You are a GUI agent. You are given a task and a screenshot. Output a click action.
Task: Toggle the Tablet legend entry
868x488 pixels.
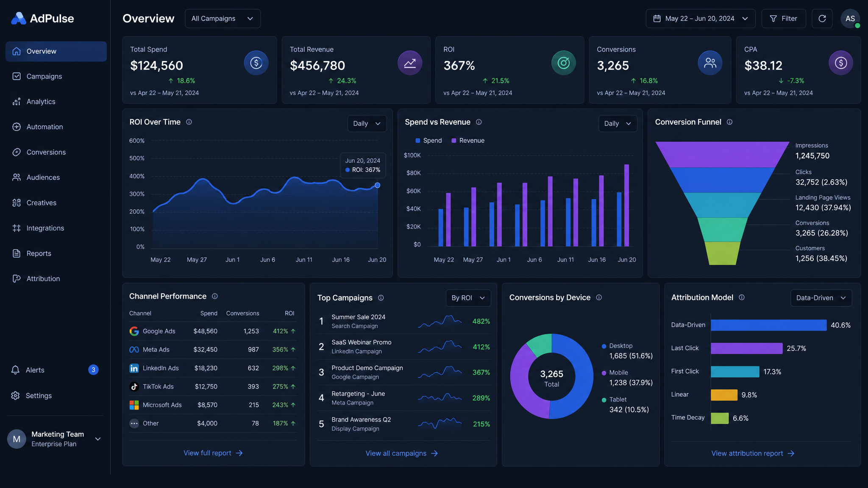(626, 405)
